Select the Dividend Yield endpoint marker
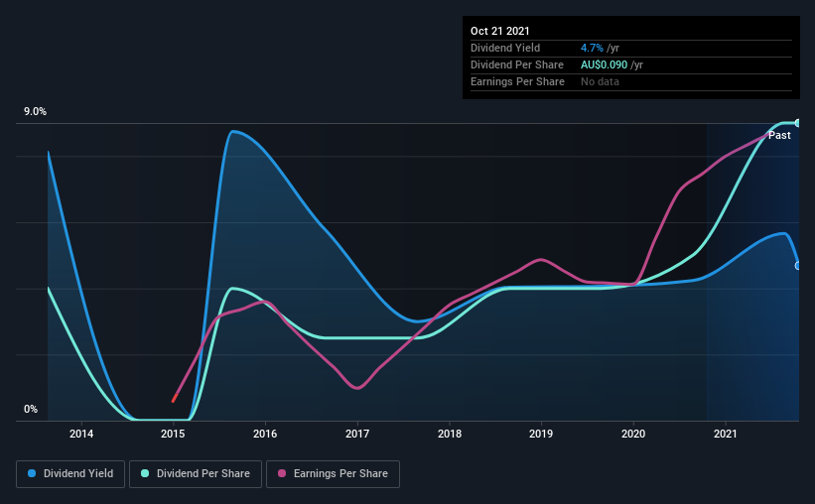 (798, 266)
